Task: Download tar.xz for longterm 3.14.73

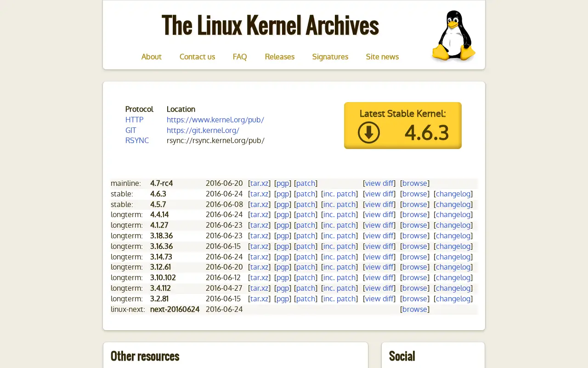Action: pyautogui.click(x=260, y=257)
